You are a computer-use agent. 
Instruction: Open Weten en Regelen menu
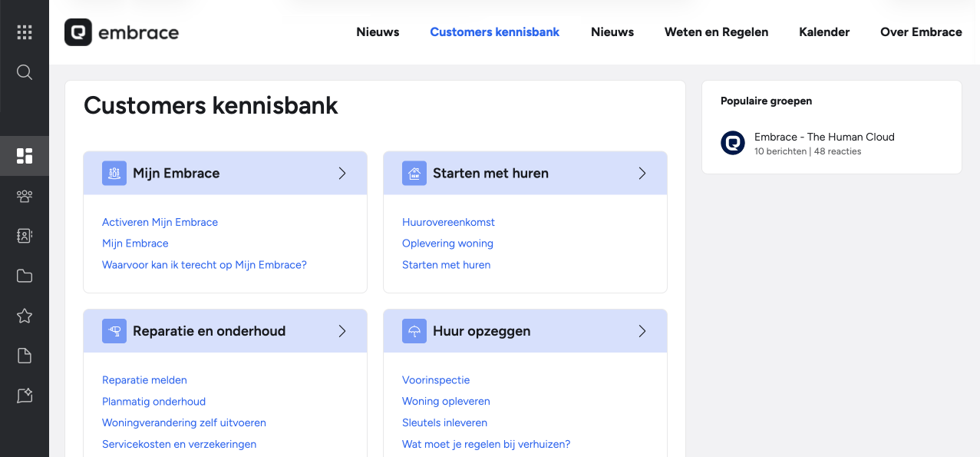click(716, 32)
